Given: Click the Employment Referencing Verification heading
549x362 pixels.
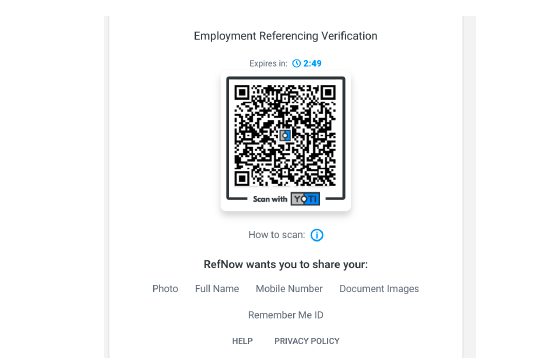Looking at the screenshot, I should pos(286,36).
